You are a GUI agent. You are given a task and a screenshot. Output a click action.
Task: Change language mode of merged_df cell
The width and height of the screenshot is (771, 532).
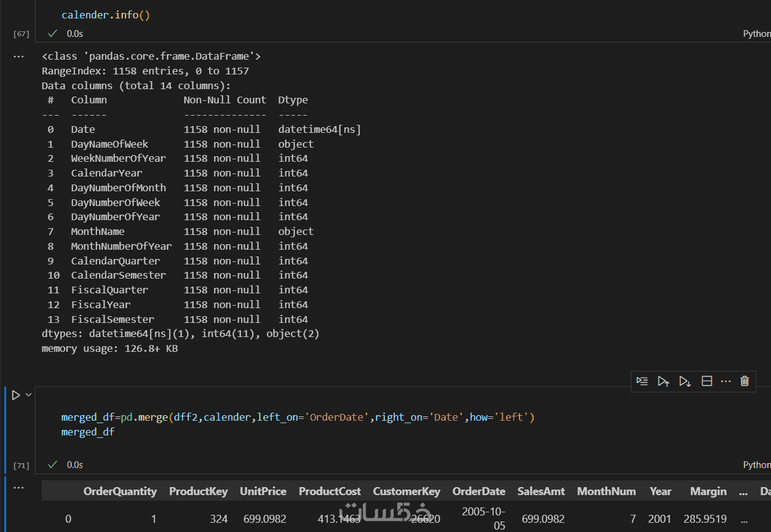[x=756, y=465]
